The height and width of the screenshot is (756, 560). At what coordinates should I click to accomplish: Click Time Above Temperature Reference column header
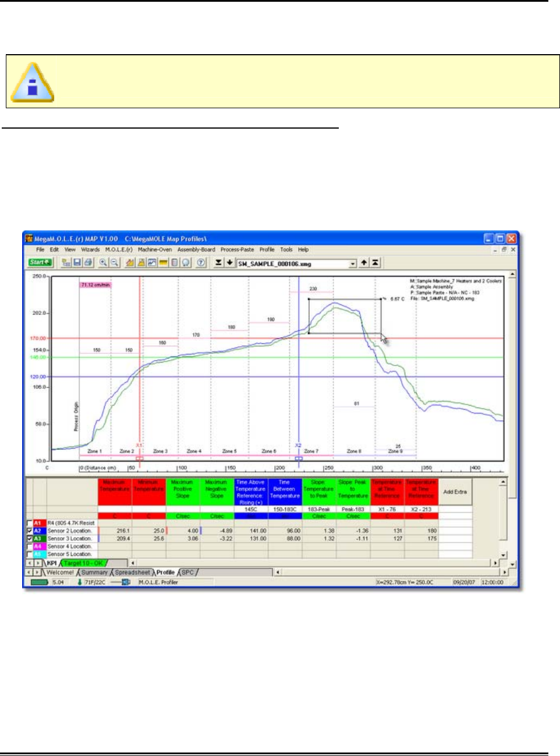click(x=250, y=492)
